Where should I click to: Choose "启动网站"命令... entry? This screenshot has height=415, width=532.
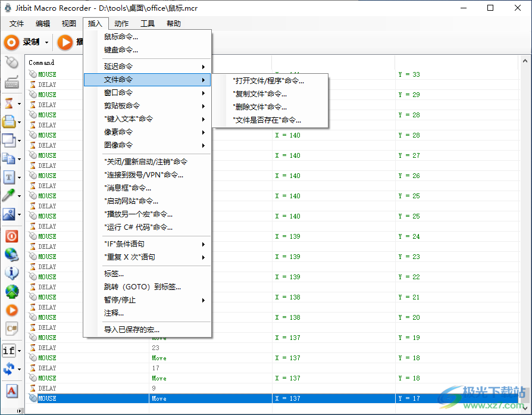tap(147, 201)
